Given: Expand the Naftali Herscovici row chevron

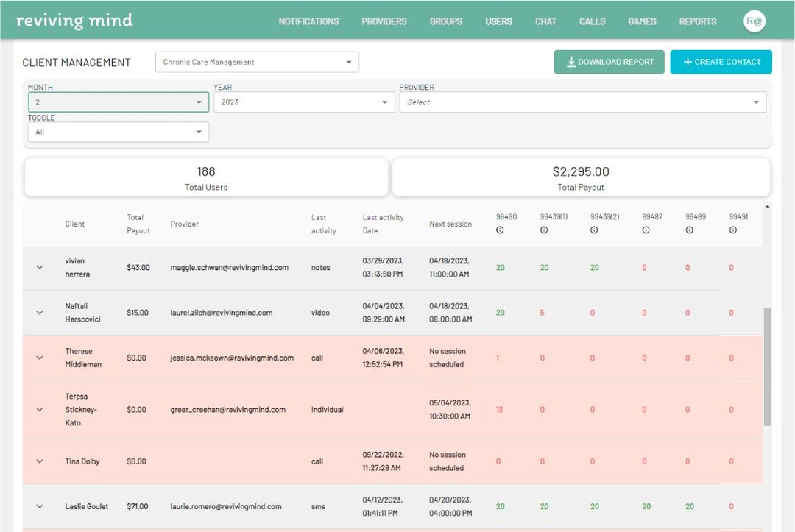Looking at the screenshot, I should click(x=40, y=313).
